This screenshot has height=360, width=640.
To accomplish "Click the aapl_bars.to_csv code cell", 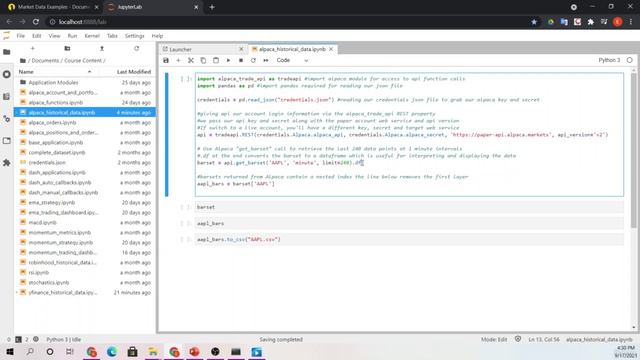I will click(409, 239).
